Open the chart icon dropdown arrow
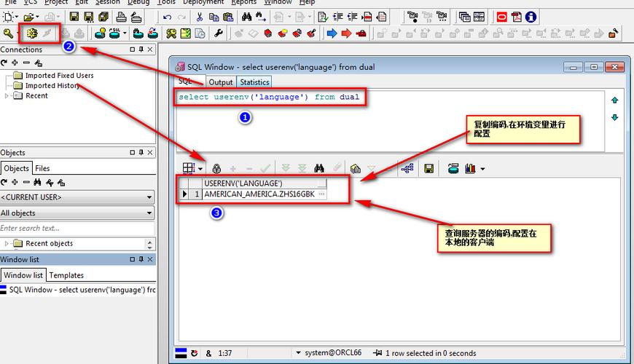The height and width of the screenshot is (364, 634). point(482,169)
